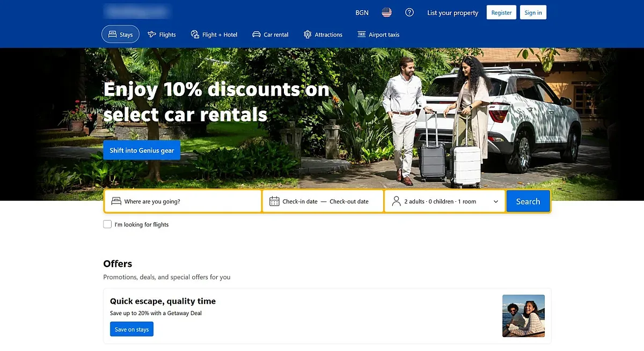Open the Check-out date picker

click(x=349, y=201)
